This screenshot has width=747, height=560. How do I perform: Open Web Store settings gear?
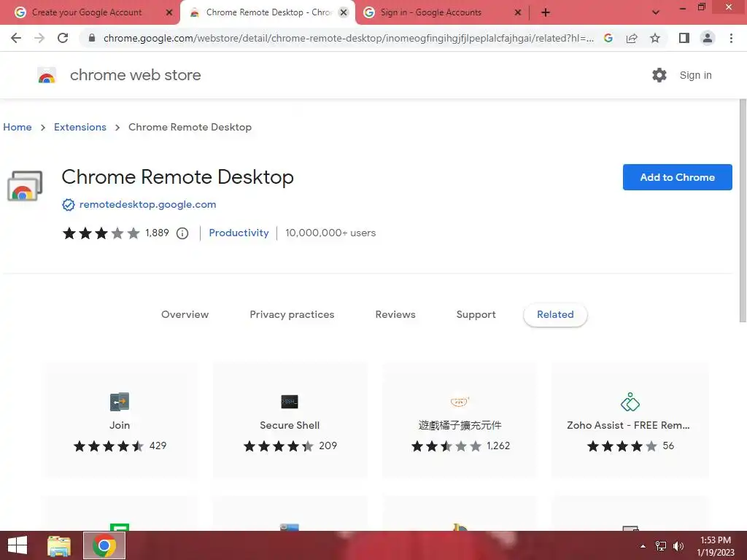659,75
